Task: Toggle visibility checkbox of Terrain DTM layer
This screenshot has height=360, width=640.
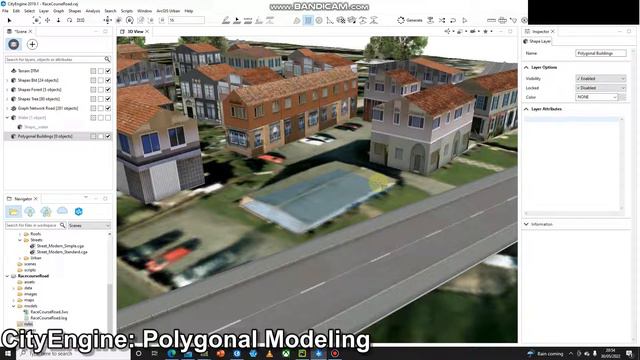Action: 108,71
